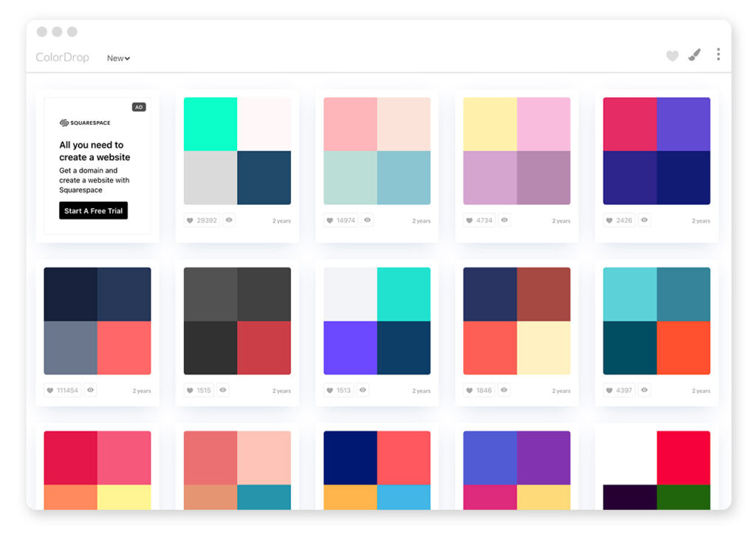
Task: Select the bright mint green color swatch
Action: pyautogui.click(x=210, y=124)
